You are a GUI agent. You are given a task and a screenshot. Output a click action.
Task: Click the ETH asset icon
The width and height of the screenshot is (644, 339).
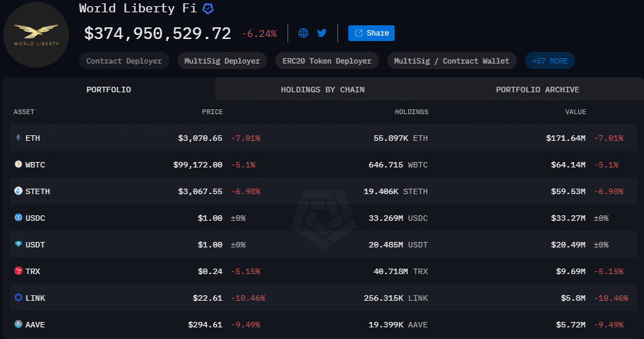(18, 138)
